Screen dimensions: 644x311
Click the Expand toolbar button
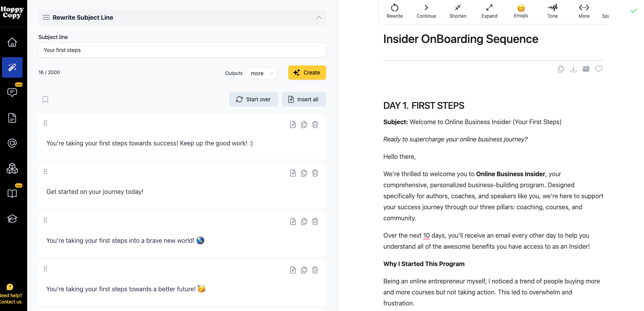pos(489,11)
